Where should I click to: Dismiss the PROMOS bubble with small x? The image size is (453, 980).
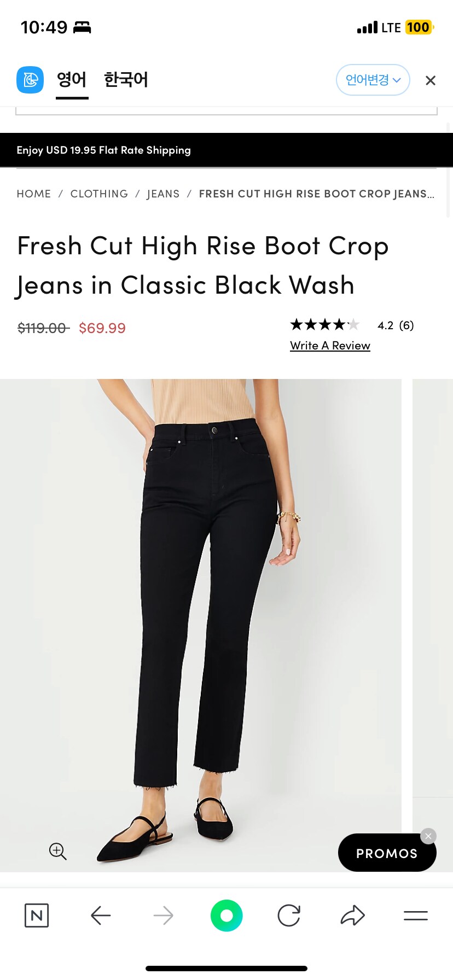[428, 836]
